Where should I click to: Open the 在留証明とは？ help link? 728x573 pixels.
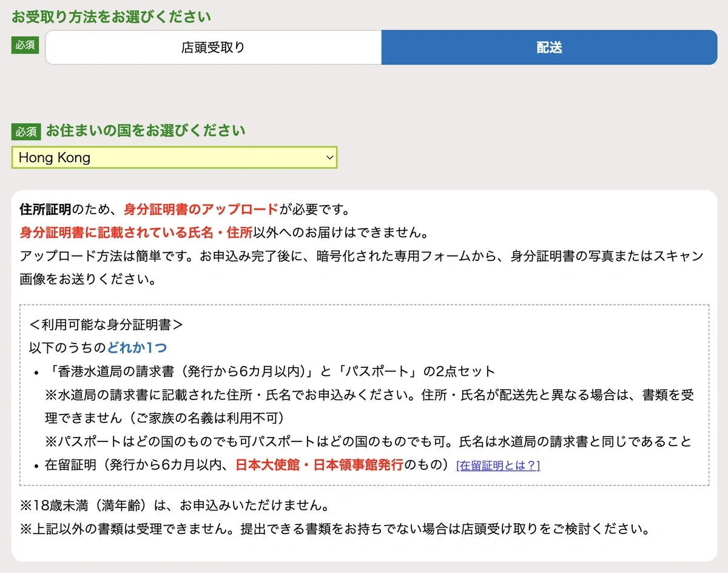497,466
